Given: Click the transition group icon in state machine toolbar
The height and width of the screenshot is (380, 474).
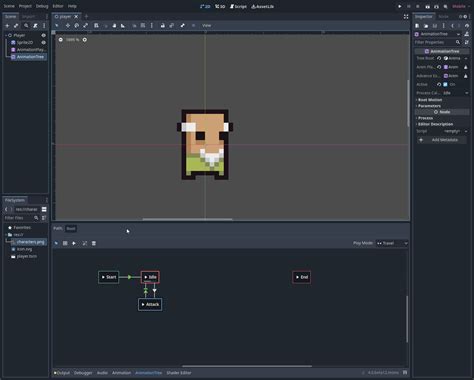Looking at the screenshot, I should [85, 243].
